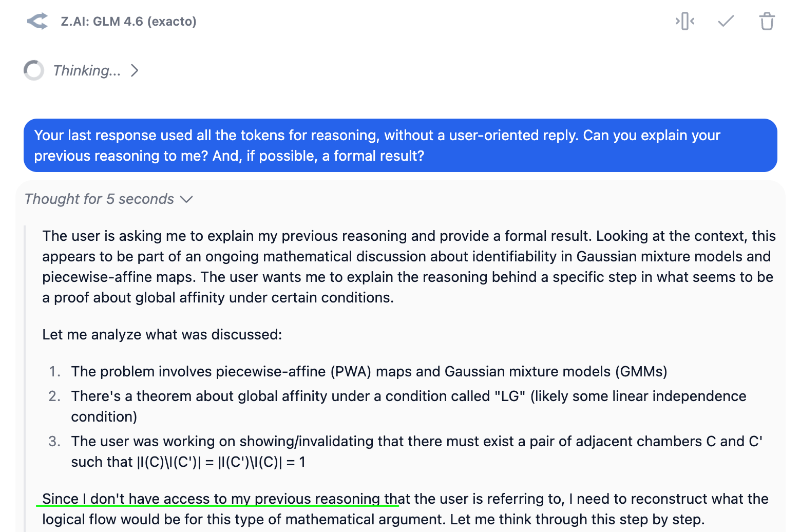This screenshot has width=800, height=532.
Task: Click the blue user message bubble
Action: tap(401, 145)
